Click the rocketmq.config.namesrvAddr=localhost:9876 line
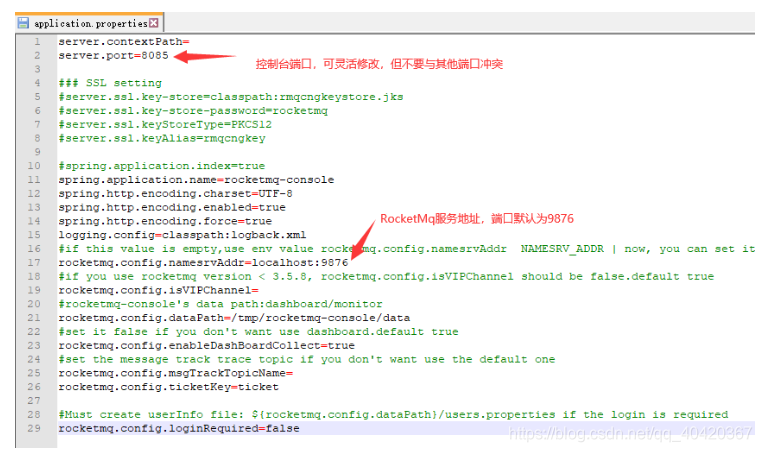762x452 pixels. 203,262
